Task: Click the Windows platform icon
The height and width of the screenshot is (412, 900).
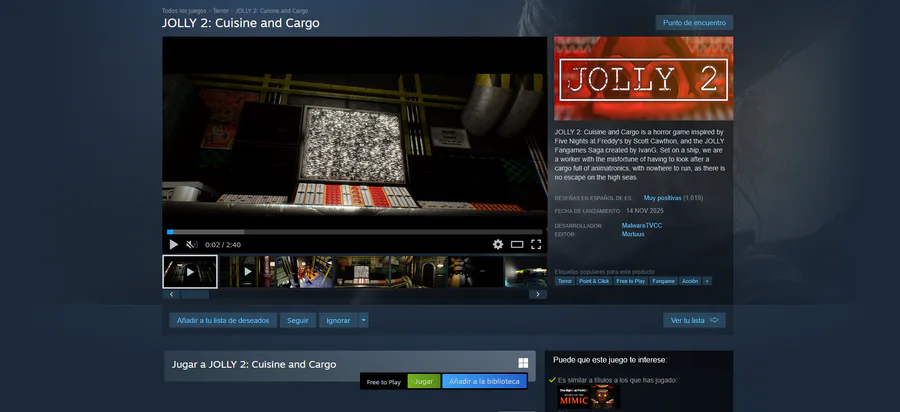Action: 523,363
